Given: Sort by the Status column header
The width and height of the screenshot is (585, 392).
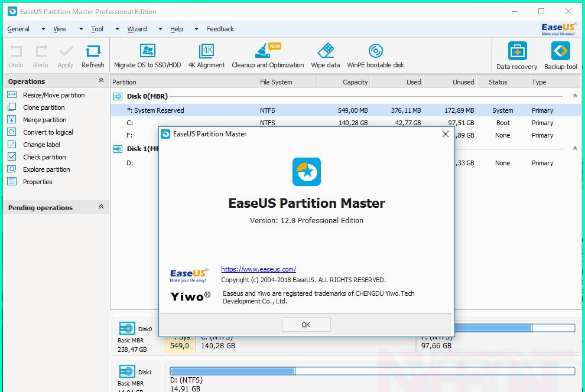Looking at the screenshot, I should point(502,82).
